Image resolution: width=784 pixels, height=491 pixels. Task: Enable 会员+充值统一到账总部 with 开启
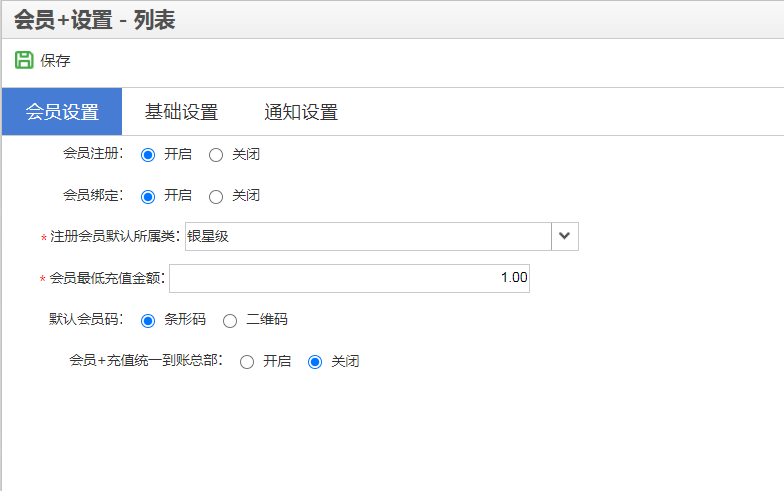click(246, 362)
